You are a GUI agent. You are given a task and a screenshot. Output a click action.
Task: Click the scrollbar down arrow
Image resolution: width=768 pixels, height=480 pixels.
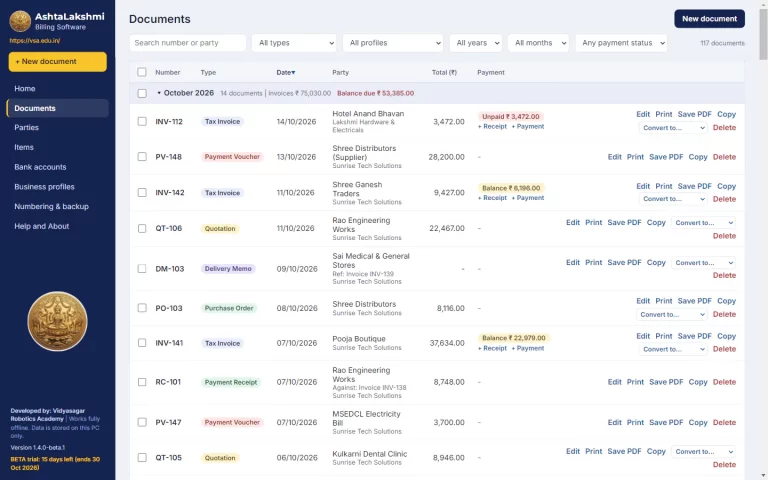pos(763,476)
